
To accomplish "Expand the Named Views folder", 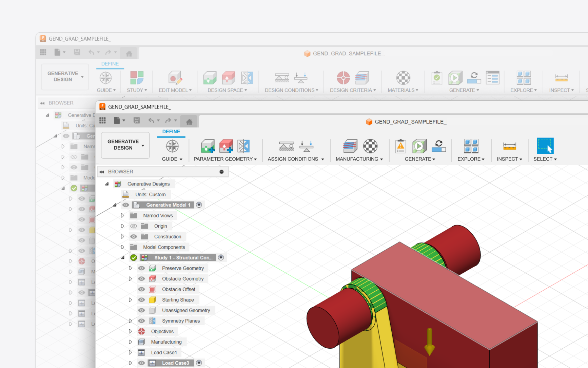I will click(122, 215).
